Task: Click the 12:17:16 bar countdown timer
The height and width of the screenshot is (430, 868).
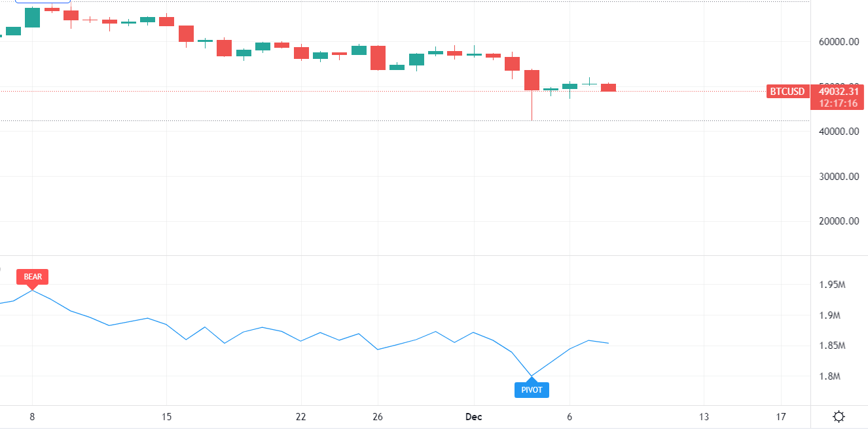Action: pos(838,104)
